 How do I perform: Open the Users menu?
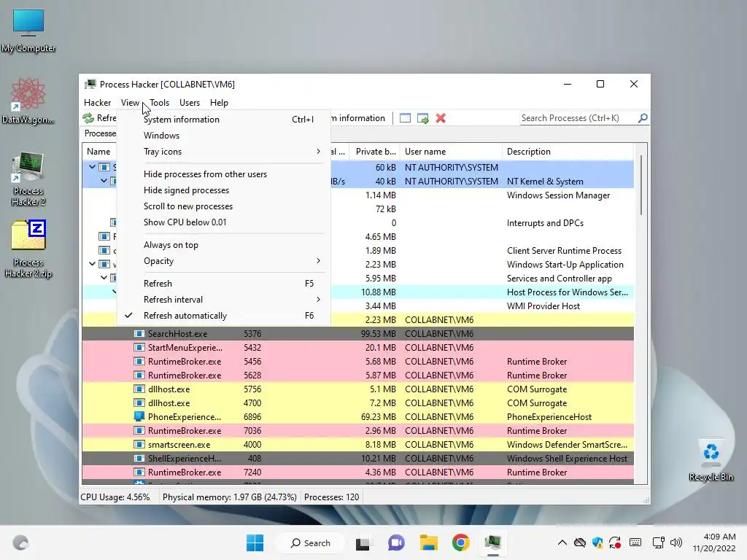pyautogui.click(x=190, y=103)
